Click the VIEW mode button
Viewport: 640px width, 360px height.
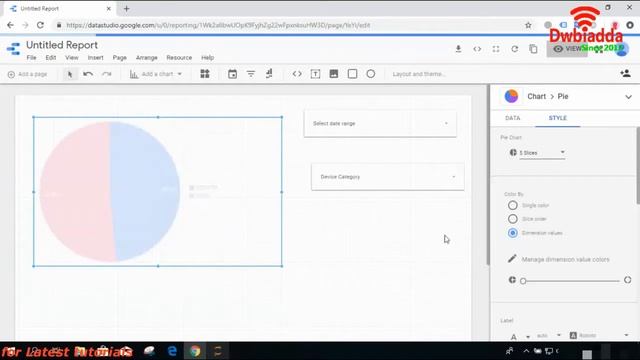click(x=567, y=49)
